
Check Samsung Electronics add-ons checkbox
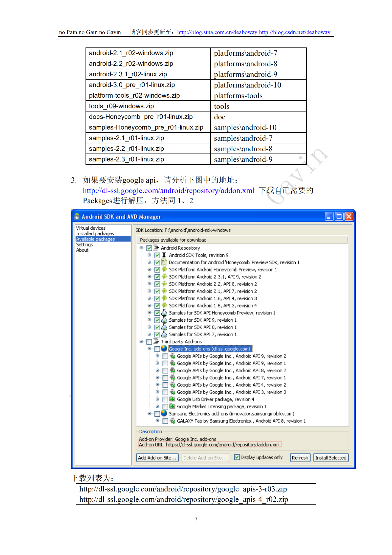point(157,414)
